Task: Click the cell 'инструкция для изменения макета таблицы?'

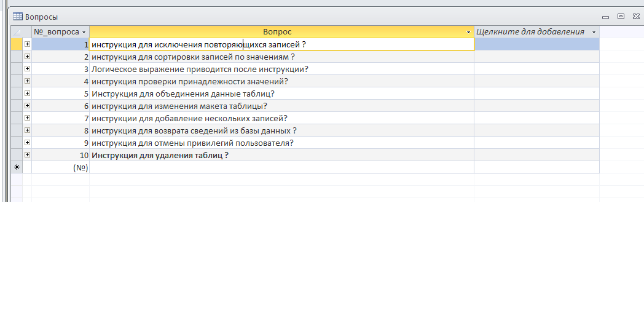Action: [x=281, y=106]
